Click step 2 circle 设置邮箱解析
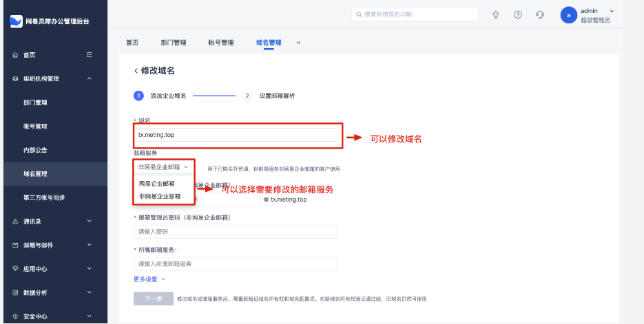The height and width of the screenshot is (324, 644). coord(247,96)
